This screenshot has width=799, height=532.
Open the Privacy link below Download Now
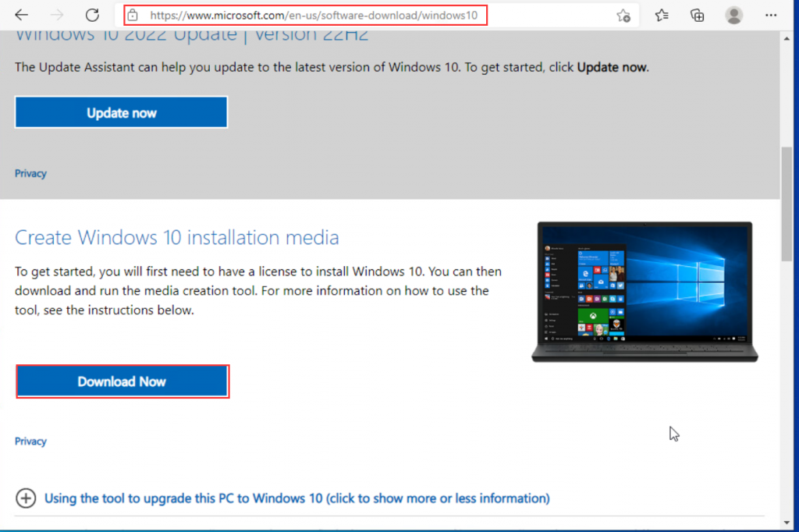(30, 442)
